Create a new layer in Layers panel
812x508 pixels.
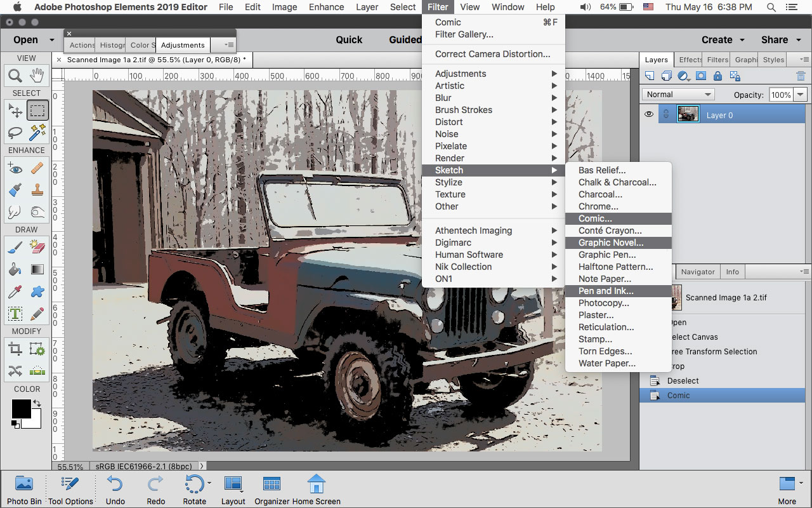(650, 76)
